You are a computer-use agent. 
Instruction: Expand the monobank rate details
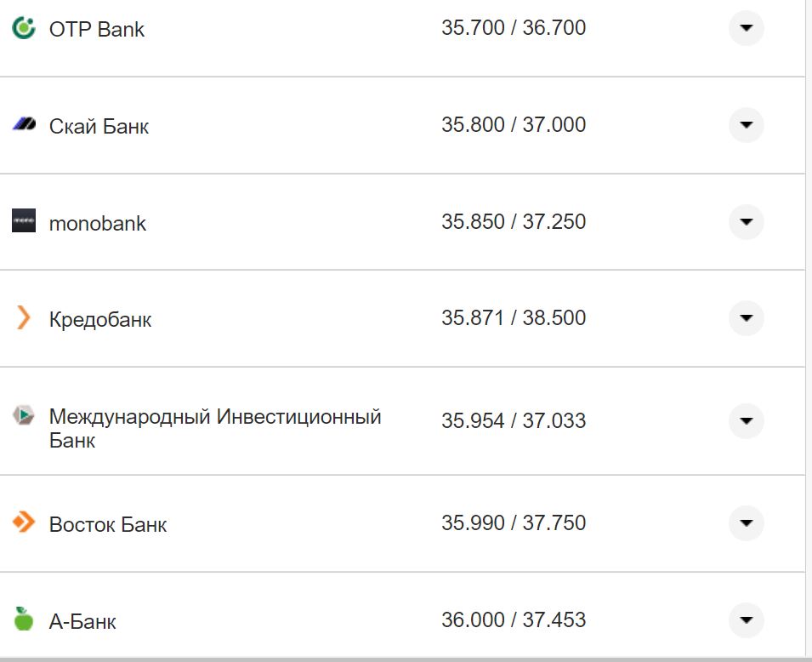[746, 222]
